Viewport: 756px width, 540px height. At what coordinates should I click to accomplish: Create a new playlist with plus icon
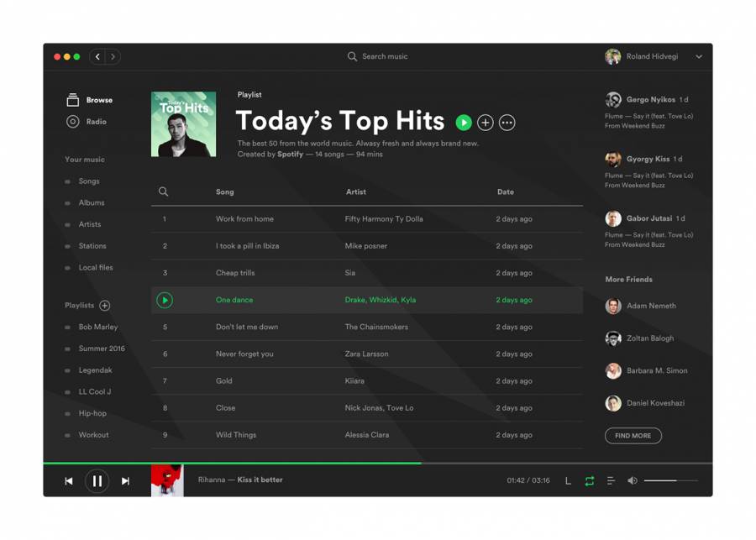tap(105, 306)
